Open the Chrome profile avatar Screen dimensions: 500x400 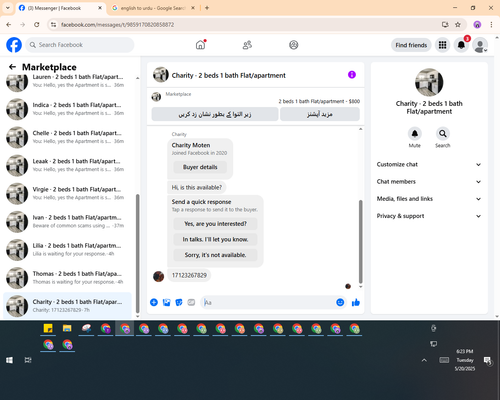477,25
